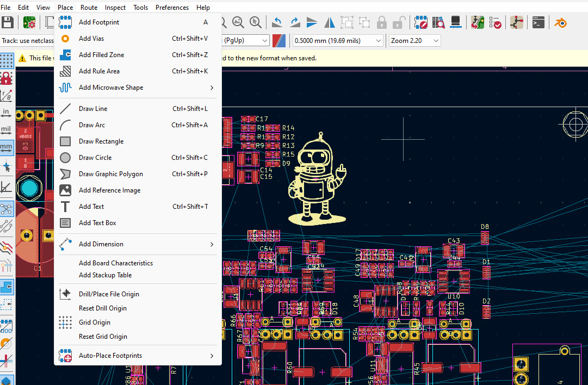
Task: Rotate selection clockwise
Action: coord(295,22)
